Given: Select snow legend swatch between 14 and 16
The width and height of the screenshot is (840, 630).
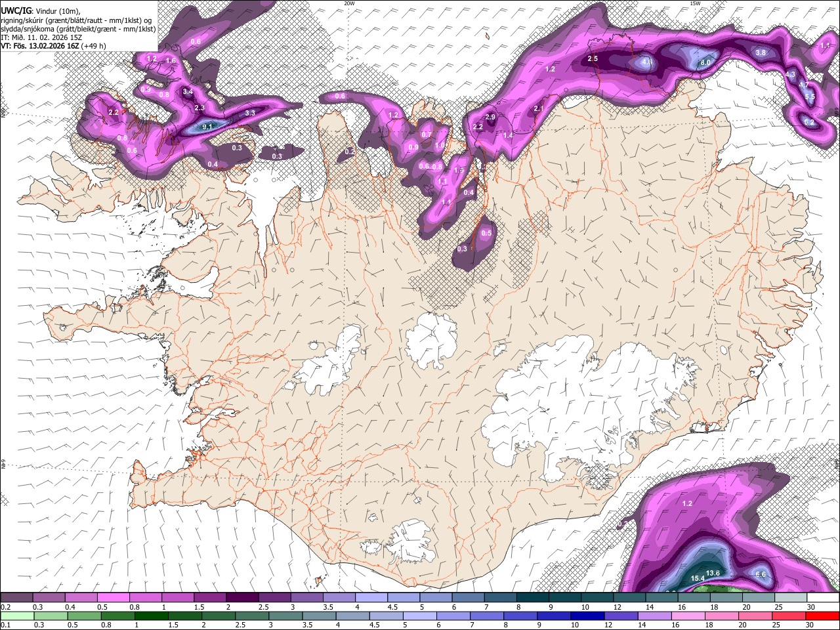Looking at the screenshot, I should pyautogui.click(x=661, y=598).
